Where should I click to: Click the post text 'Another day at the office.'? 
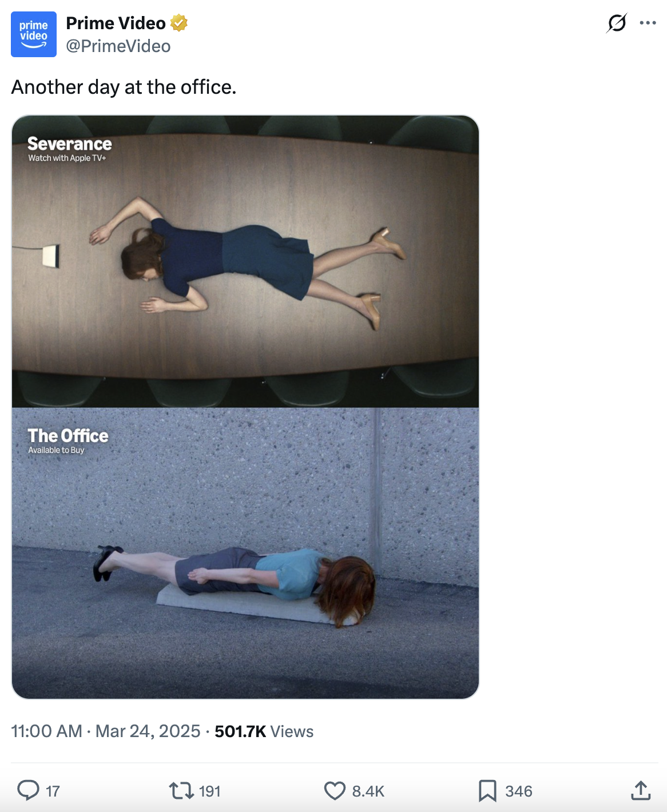coord(124,87)
